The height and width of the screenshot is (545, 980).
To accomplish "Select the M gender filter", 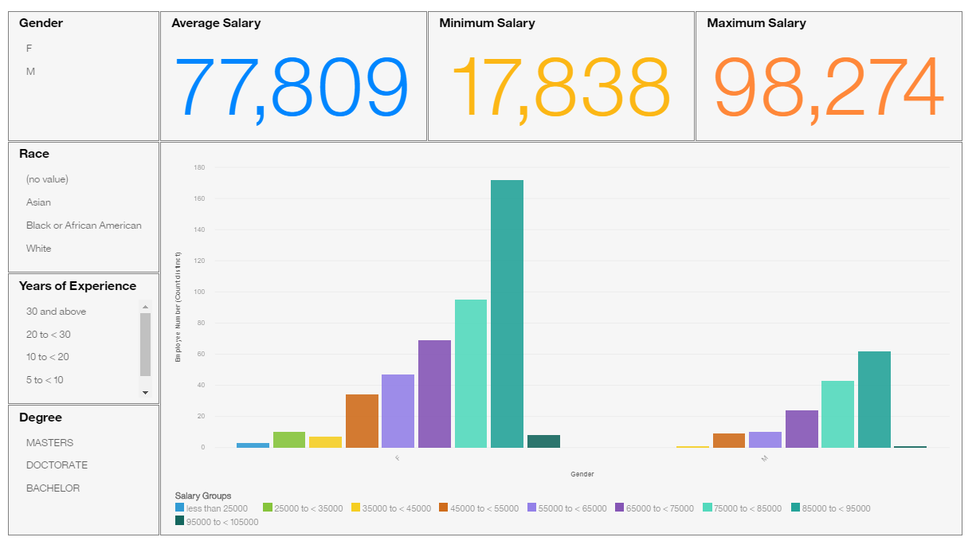I will [x=30, y=72].
